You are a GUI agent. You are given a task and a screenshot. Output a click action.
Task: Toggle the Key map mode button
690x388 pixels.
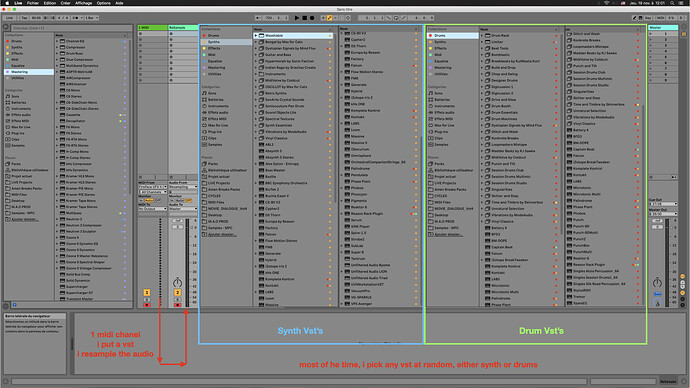[648, 18]
